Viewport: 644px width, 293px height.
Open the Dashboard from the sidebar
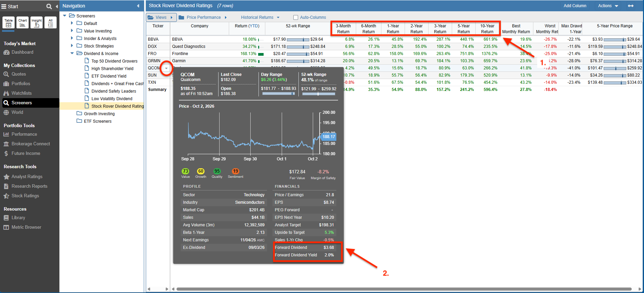click(18, 52)
